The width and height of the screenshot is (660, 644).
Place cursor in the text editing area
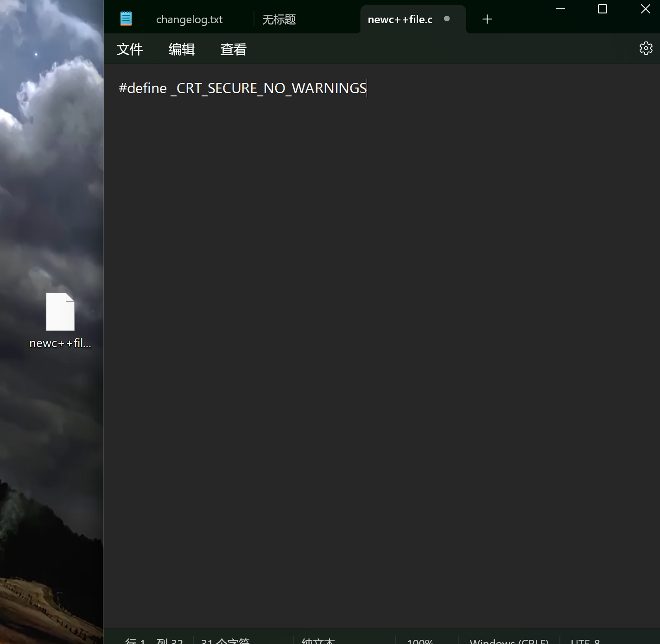click(x=371, y=278)
